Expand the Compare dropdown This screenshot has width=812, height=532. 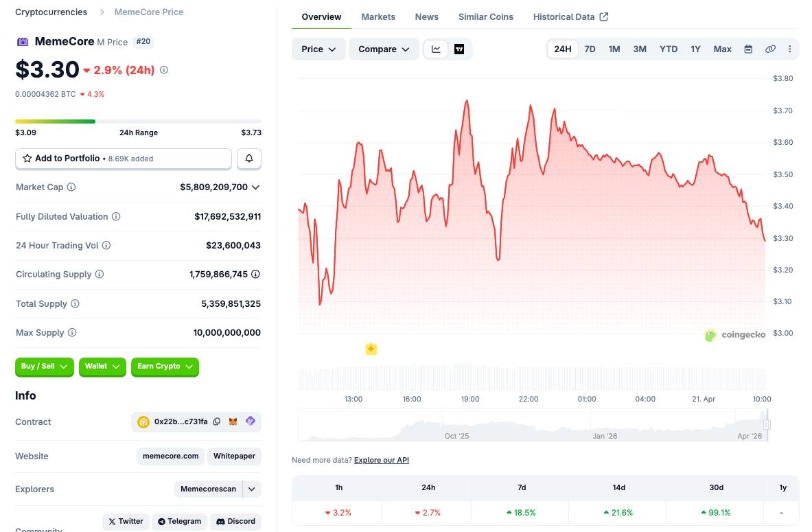click(383, 49)
